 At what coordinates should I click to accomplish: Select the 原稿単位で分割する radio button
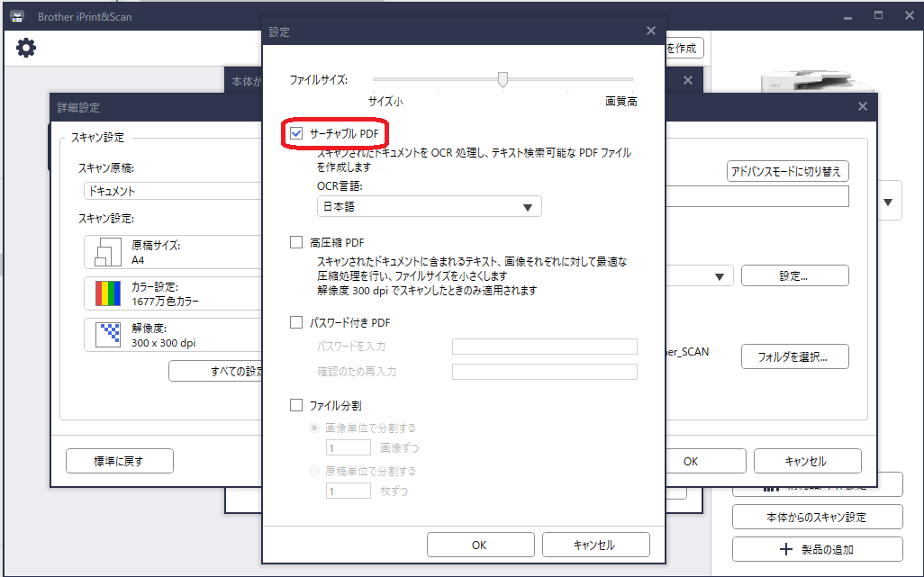pyautogui.click(x=314, y=471)
